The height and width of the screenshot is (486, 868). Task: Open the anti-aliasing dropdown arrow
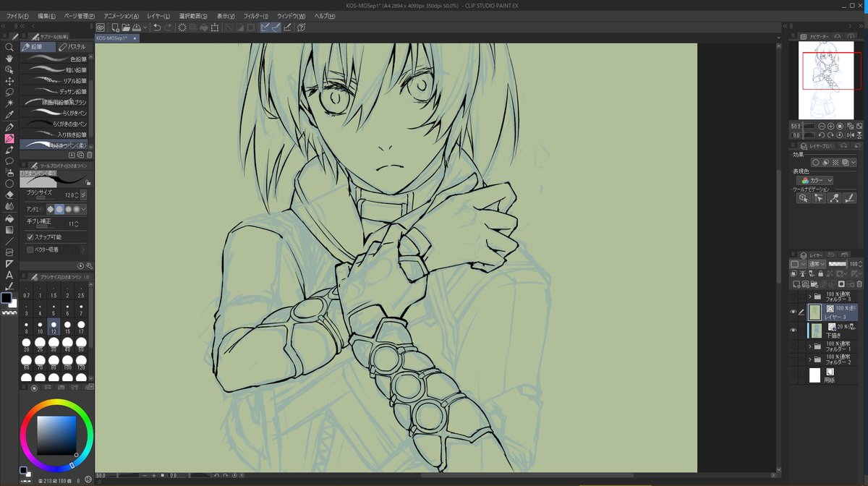click(x=84, y=209)
